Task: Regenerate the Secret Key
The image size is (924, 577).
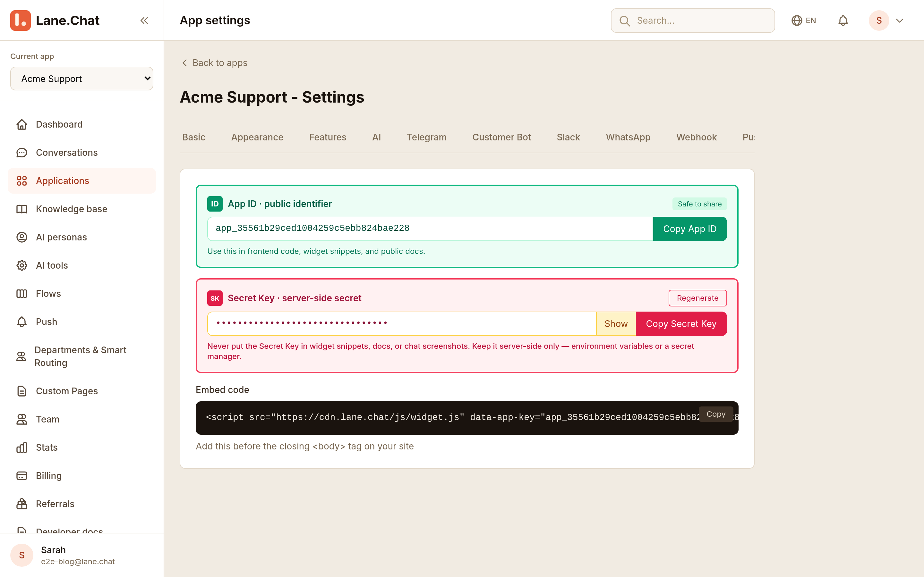Action: pos(697,298)
